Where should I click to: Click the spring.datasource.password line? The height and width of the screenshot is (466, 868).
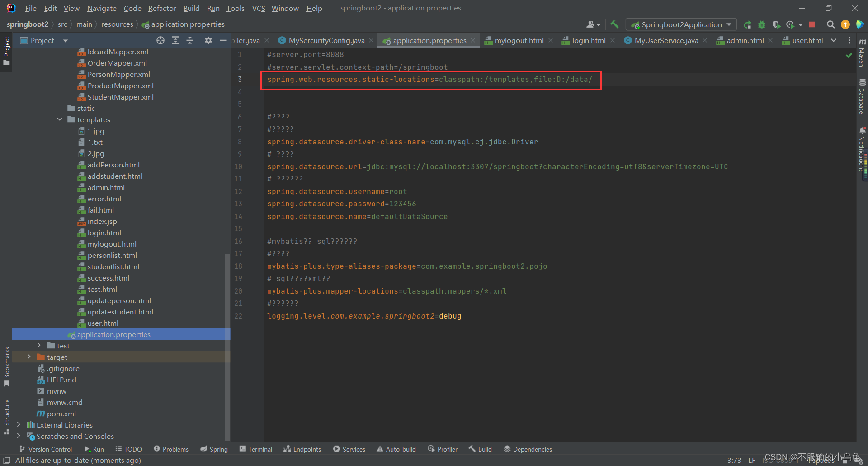coord(341,204)
